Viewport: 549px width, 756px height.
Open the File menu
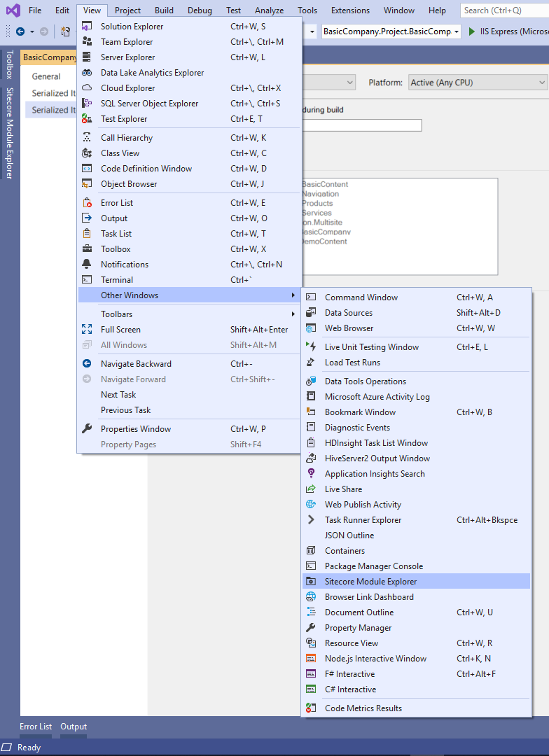coord(35,10)
